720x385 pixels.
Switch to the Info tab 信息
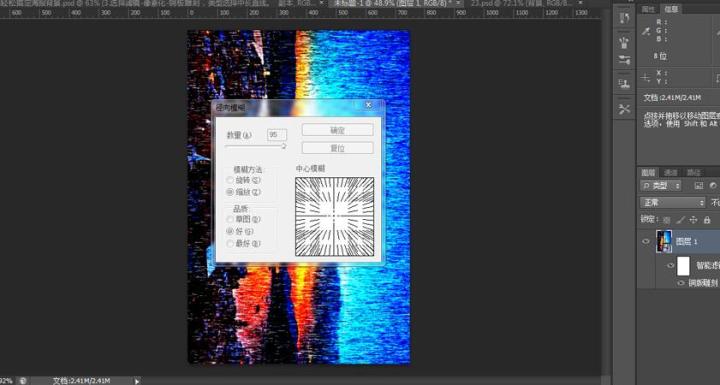pos(671,9)
